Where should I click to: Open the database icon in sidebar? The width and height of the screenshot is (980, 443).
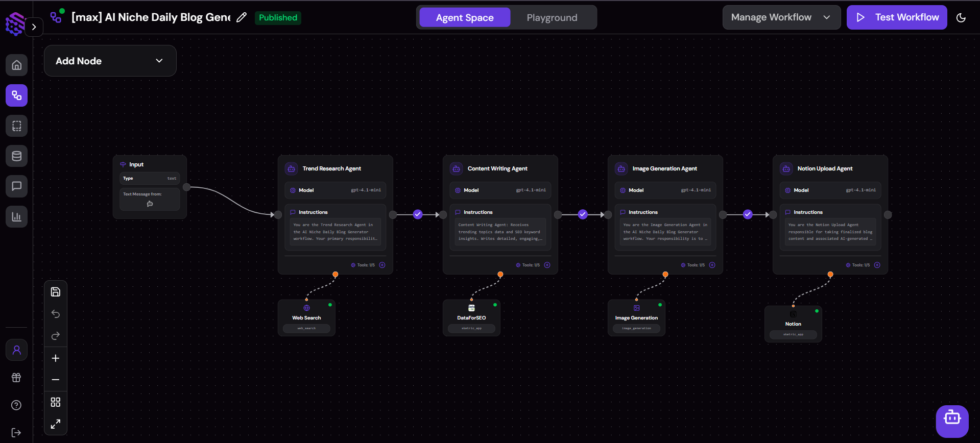(x=17, y=156)
